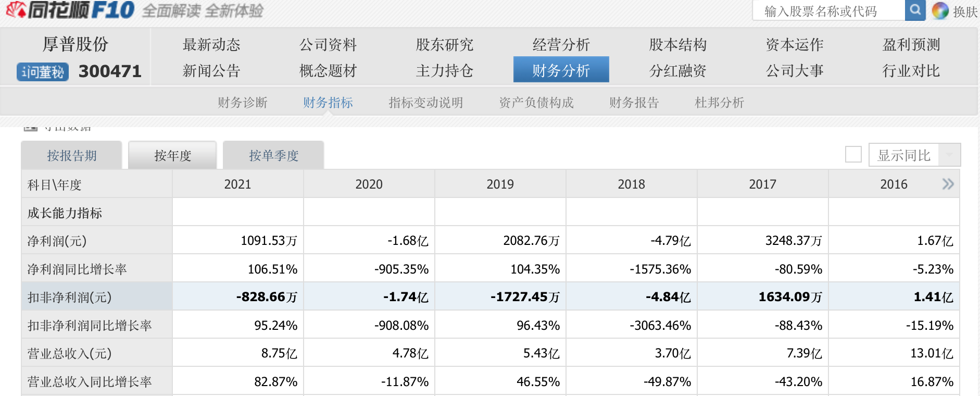Select the 扣非净利润(元) row label
Viewport: 980px width, 396px height.
69,297
